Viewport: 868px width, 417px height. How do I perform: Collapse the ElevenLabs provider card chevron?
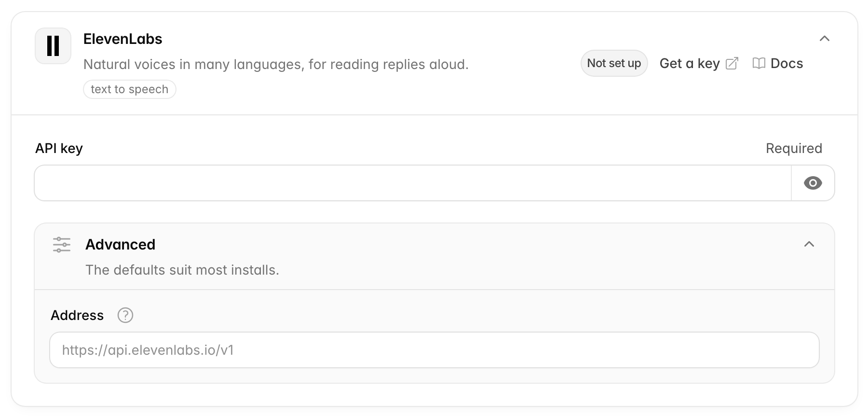click(825, 39)
